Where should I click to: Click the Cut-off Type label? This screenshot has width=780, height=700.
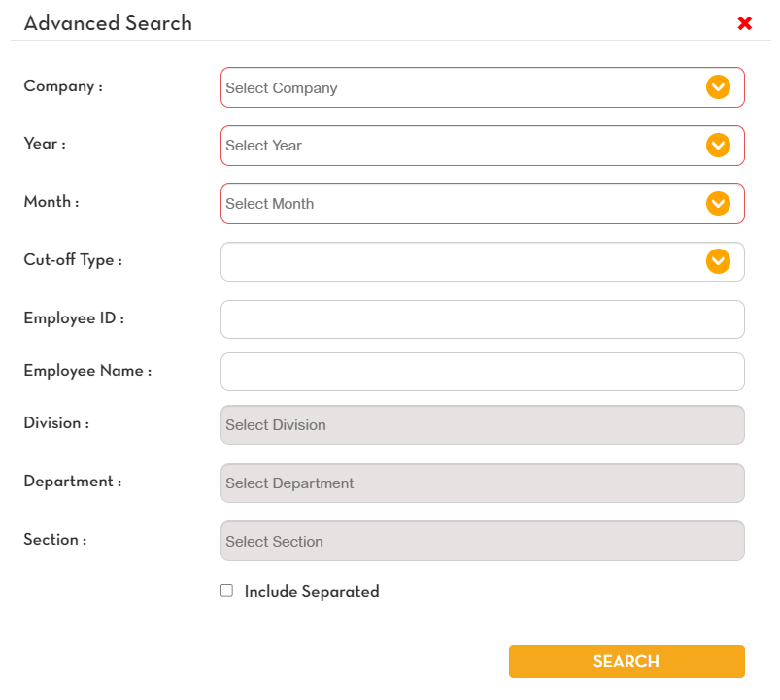point(73,260)
